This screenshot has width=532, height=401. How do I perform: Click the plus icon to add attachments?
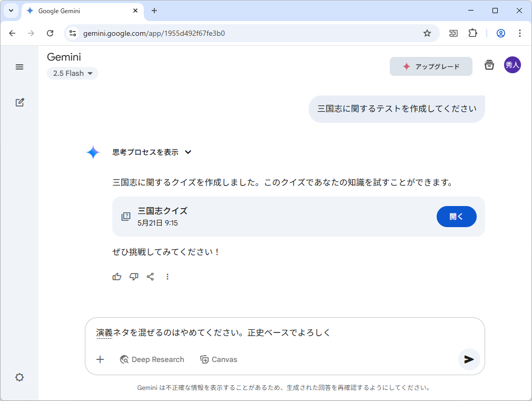point(100,359)
